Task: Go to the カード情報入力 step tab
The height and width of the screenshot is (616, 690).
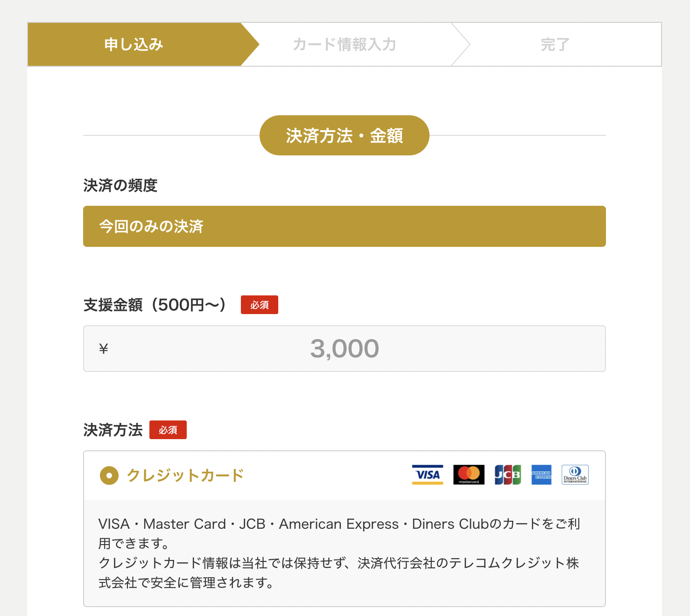Action: click(x=345, y=44)
